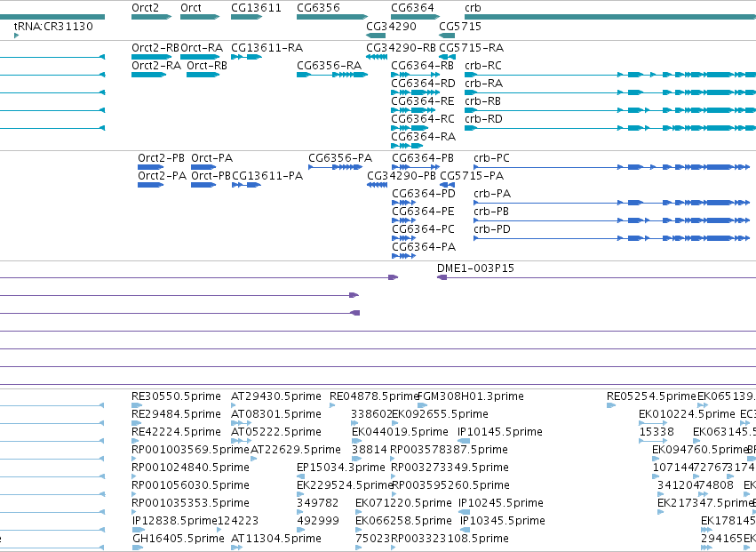756x552 pixels.
Task: Select the EK044019.5prime EST marker
Action: tap(357, 441)
